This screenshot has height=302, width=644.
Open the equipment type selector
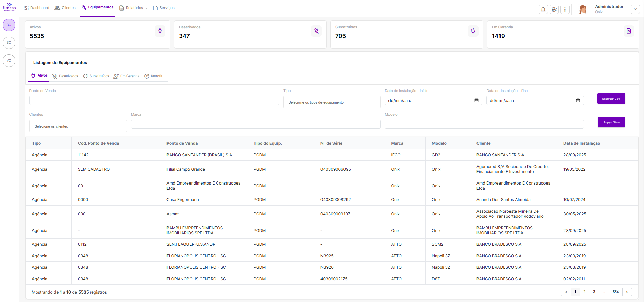click(x=332, y=102)
